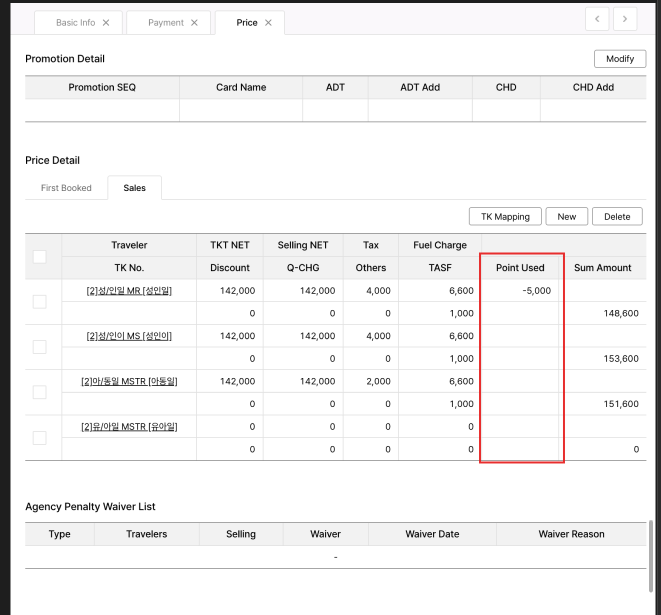The image size is (661, 615).
Task: Tick the checkbox for 아동일 MSTR
Action: 40,392
